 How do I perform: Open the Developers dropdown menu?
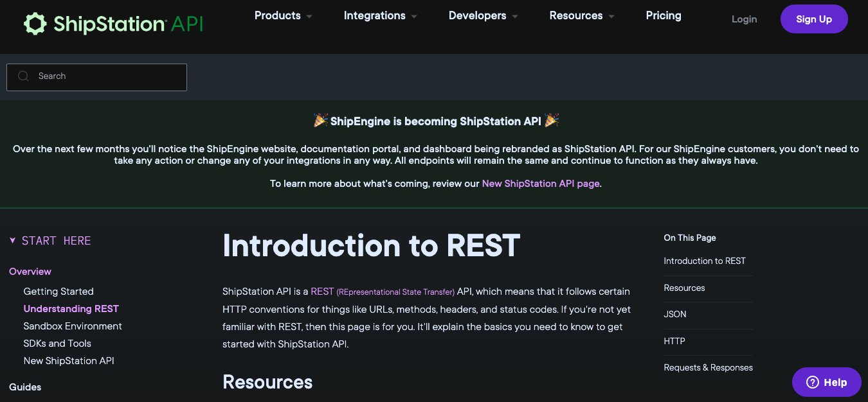[483, 16]
